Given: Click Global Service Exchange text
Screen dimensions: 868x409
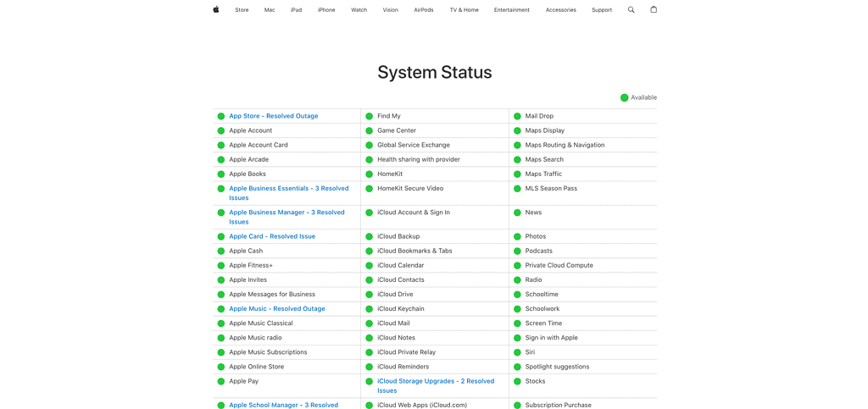Looking at the screenshot, I should point(414,145).
